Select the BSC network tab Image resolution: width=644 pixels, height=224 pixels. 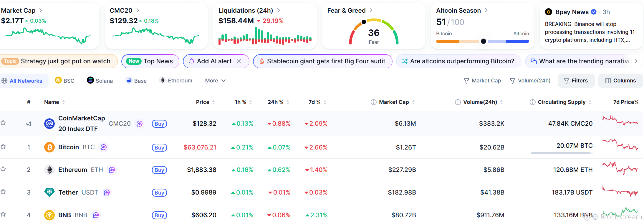pyautogui.click(x=65, y=81)
